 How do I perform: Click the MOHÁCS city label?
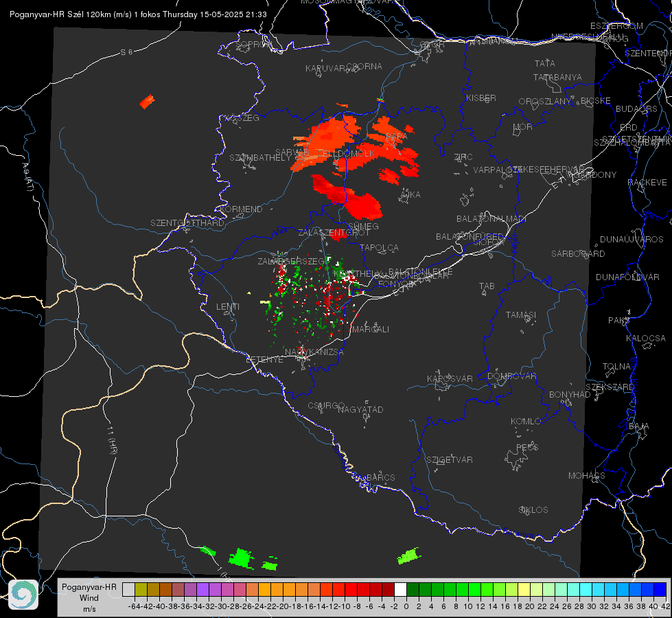(x=587, y=476)
